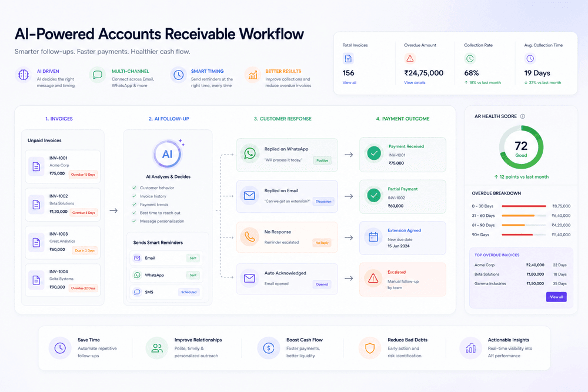Click the Overdue 15 Days badge on INV-1001
Screen dimensions: 588x392
(83, 175)
